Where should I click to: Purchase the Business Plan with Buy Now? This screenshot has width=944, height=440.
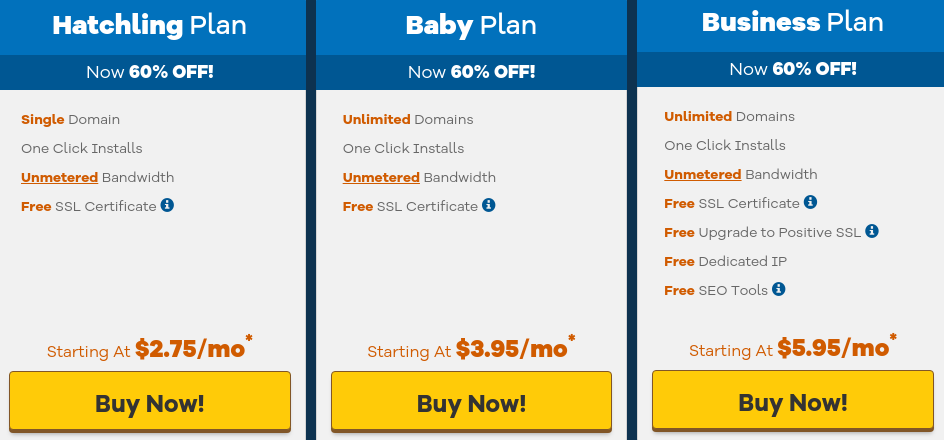point(793,400)
